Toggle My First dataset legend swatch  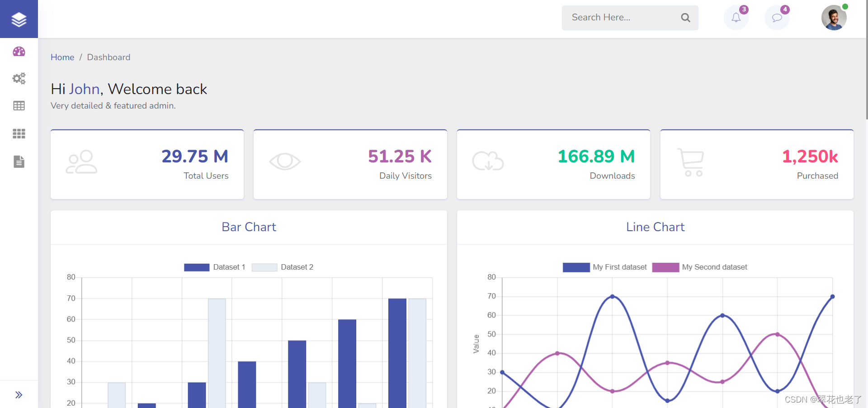(576, 267)
